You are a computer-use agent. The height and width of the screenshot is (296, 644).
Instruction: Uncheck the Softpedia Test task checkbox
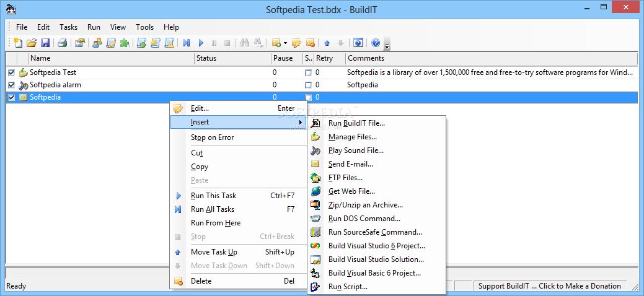click(x=12, y=72)
